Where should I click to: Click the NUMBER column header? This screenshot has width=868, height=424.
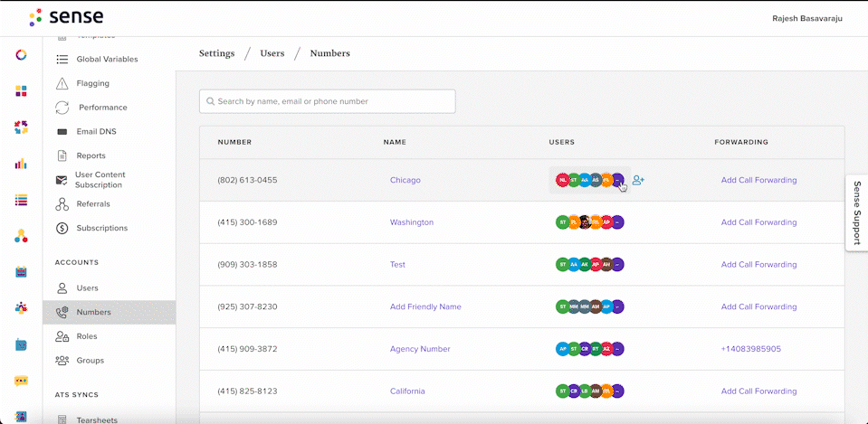point(234,142)
